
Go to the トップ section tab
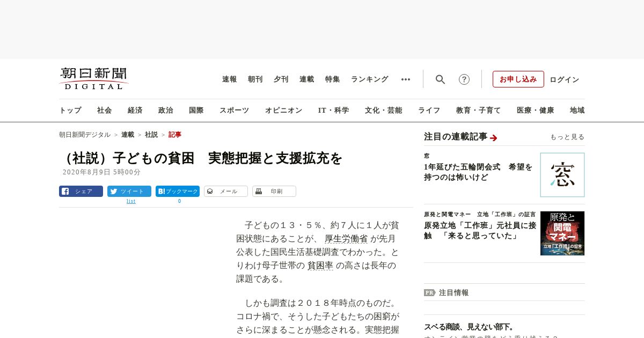(70, 111)
